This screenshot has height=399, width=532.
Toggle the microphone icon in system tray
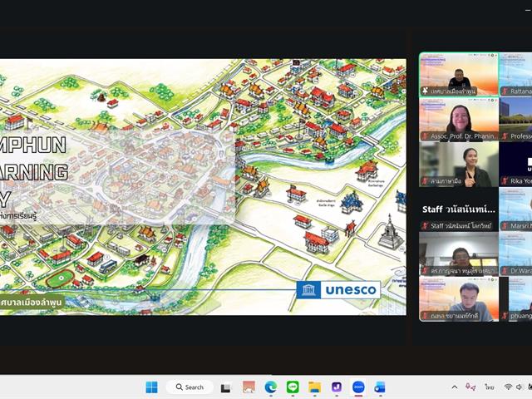pos(470,387)
